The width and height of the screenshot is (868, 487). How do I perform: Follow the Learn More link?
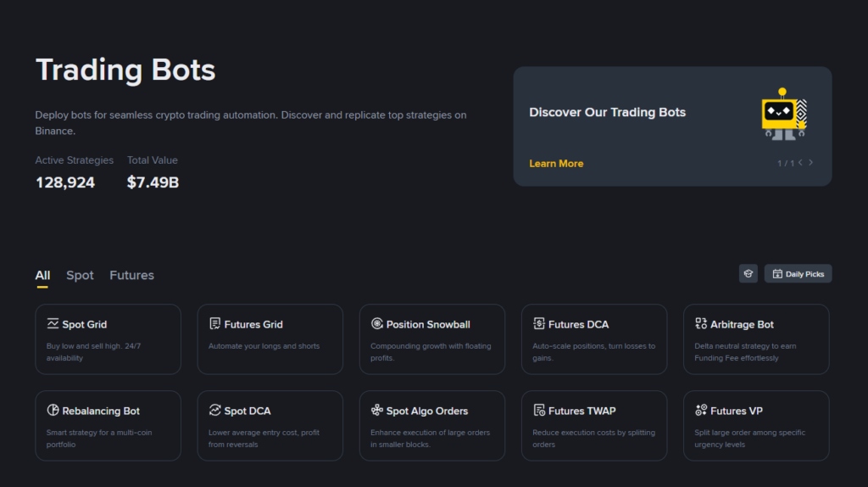556,164
